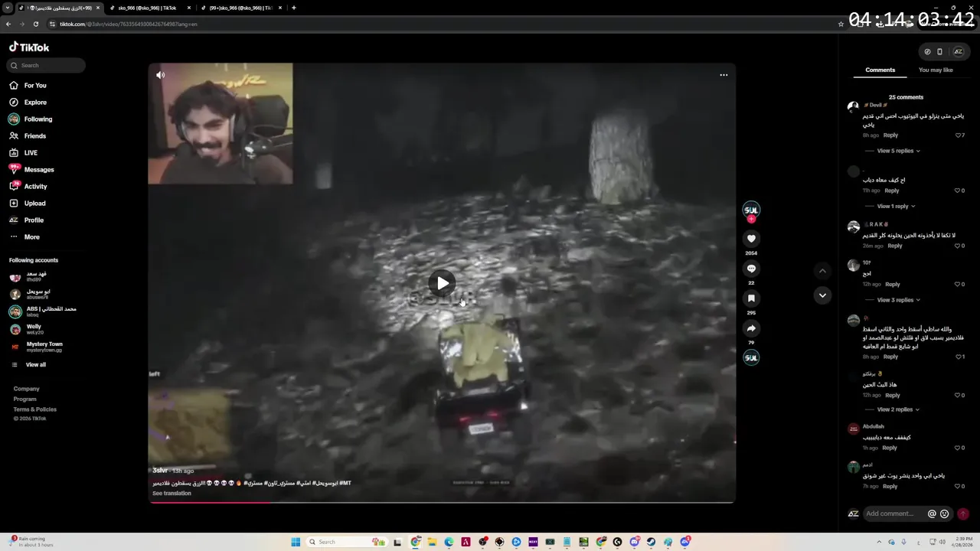The height and width of the screenshot is (551, 980).
Task: Open the LIVE icon in sidebar
Action: click(14, 152)
